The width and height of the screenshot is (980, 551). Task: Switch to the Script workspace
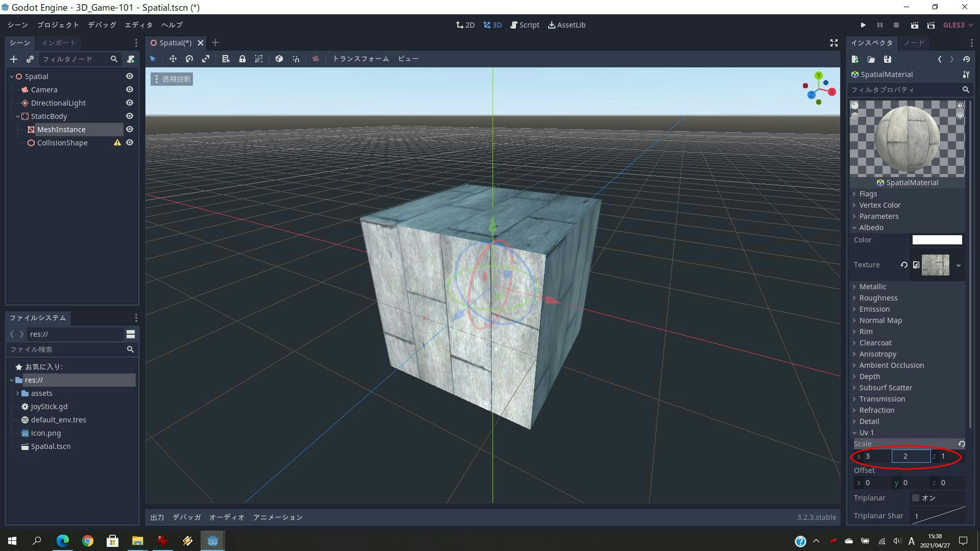tap(525, 25)
